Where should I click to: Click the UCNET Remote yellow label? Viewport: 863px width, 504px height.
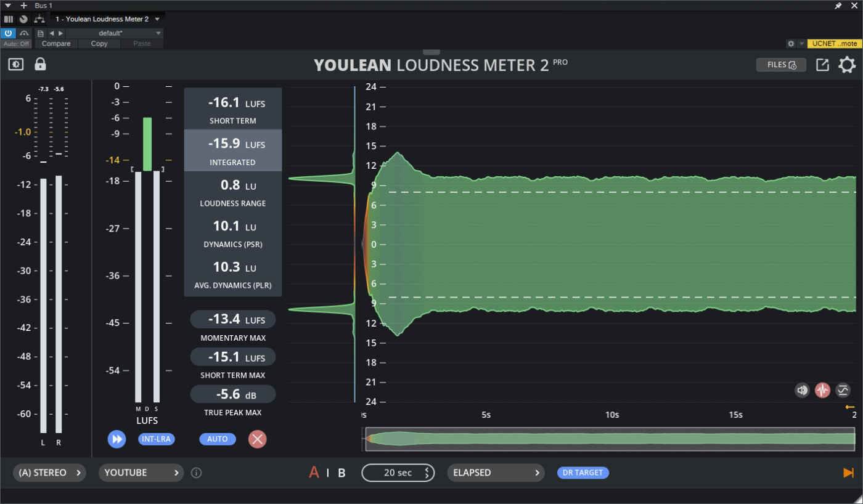tap(834, 44)
